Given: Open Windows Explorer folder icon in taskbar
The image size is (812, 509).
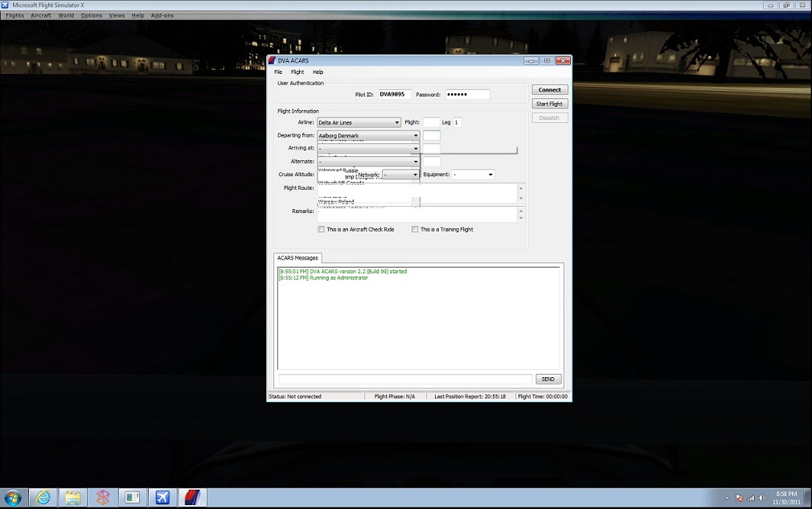Looking at the screenshot, I should point(73,498).
